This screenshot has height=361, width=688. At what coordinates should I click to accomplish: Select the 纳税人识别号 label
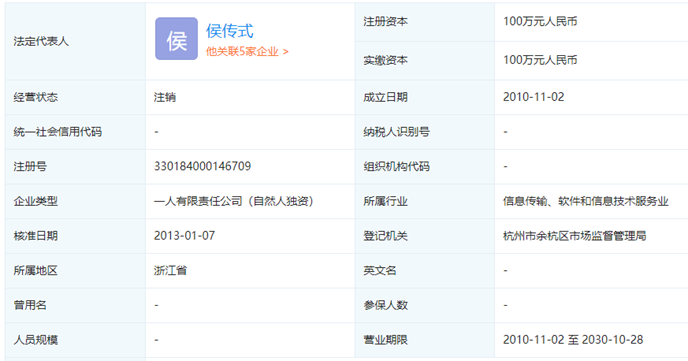point(396,132)
